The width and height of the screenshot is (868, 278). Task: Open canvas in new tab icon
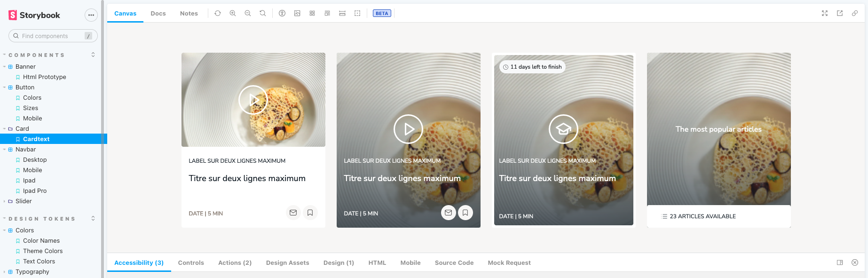[840, 13]
